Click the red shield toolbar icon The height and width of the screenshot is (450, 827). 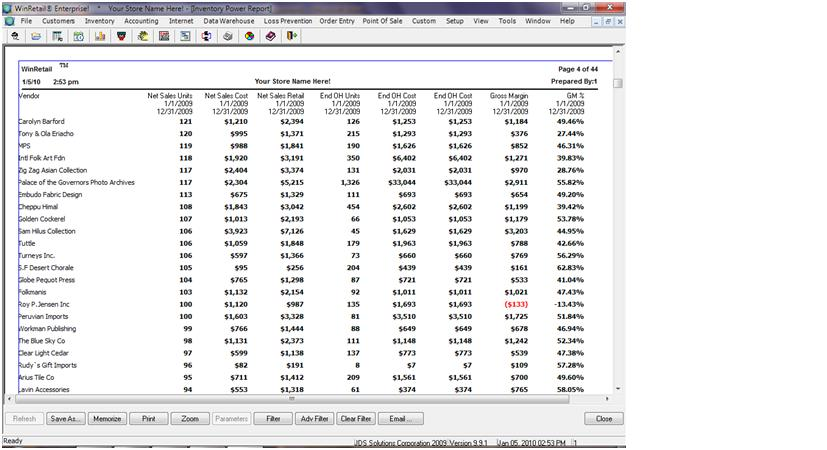coord(121,36)
